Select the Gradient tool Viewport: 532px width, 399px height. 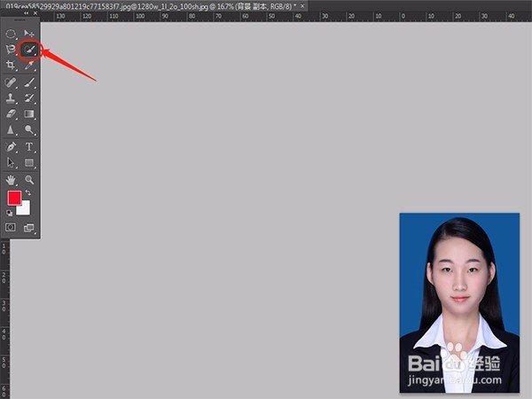click(x=29, y=114)
